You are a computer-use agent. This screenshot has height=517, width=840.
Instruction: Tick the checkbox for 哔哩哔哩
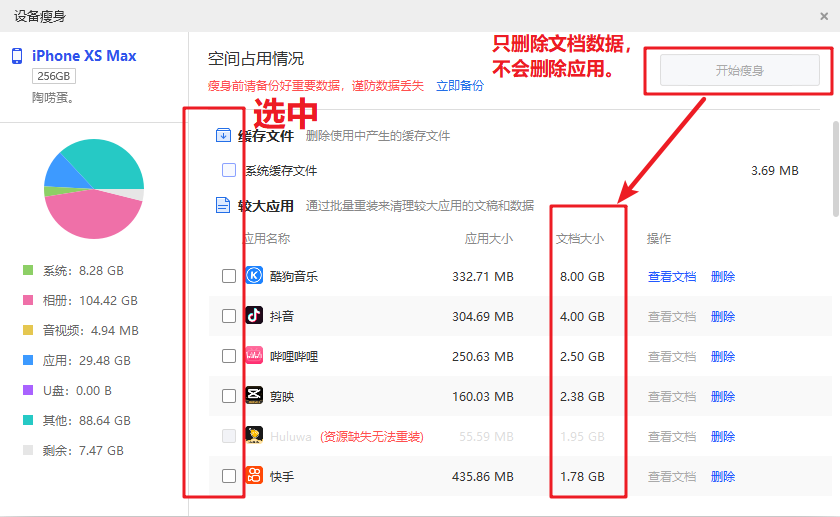coord(229,356)
